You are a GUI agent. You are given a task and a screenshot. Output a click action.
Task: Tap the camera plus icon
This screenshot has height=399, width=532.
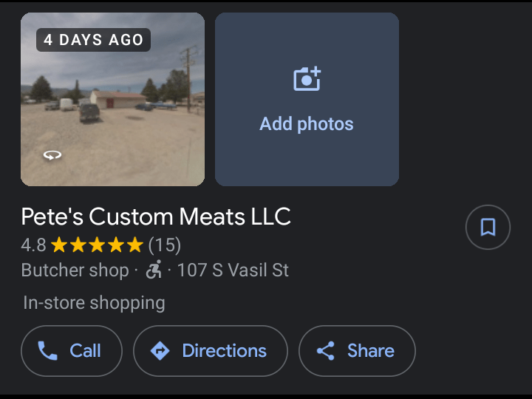[307, 79]
